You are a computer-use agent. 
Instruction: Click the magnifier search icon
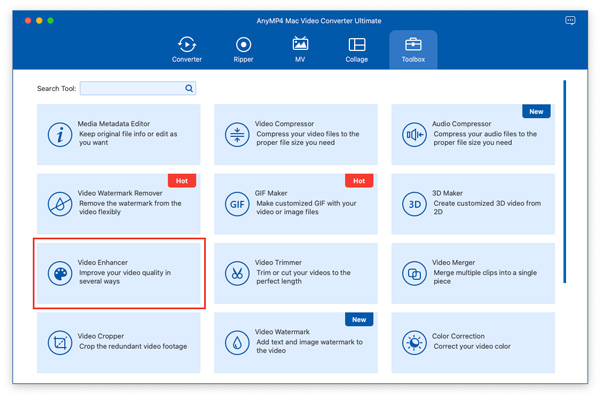pyautogui.click(x=189, y=88)
